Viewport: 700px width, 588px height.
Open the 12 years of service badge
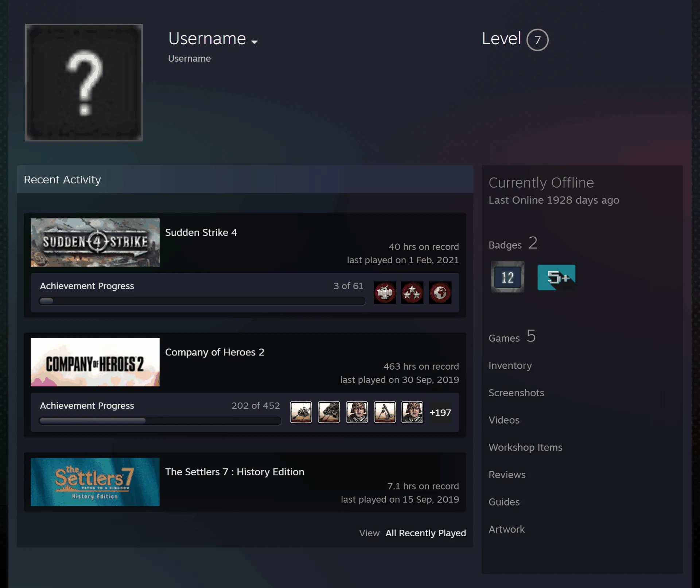(x=507, y=277)
